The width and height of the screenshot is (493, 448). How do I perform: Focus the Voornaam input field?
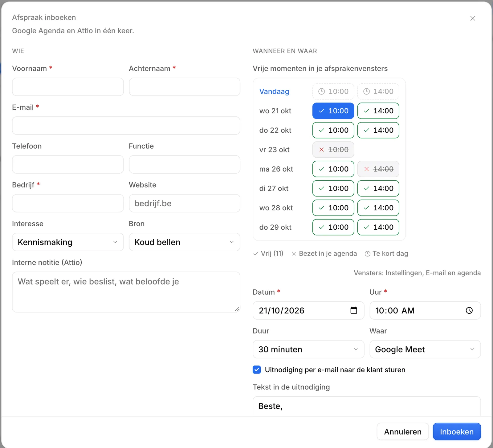(68, 87)
